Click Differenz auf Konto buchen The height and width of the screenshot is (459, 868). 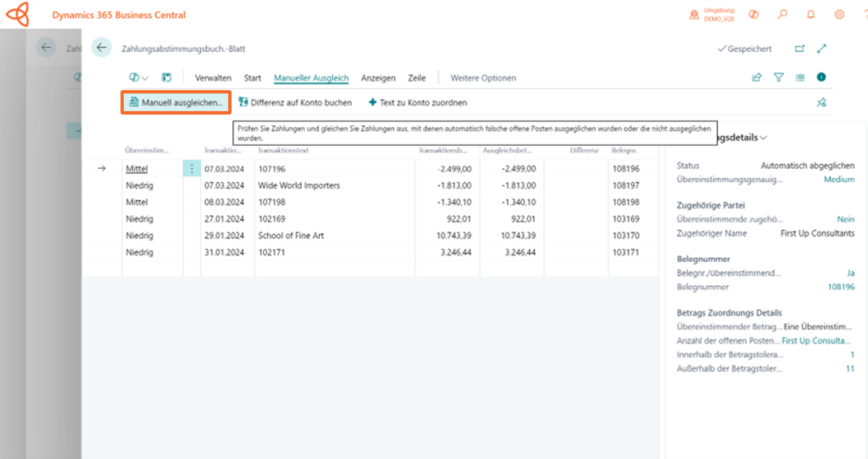point(295,103)
